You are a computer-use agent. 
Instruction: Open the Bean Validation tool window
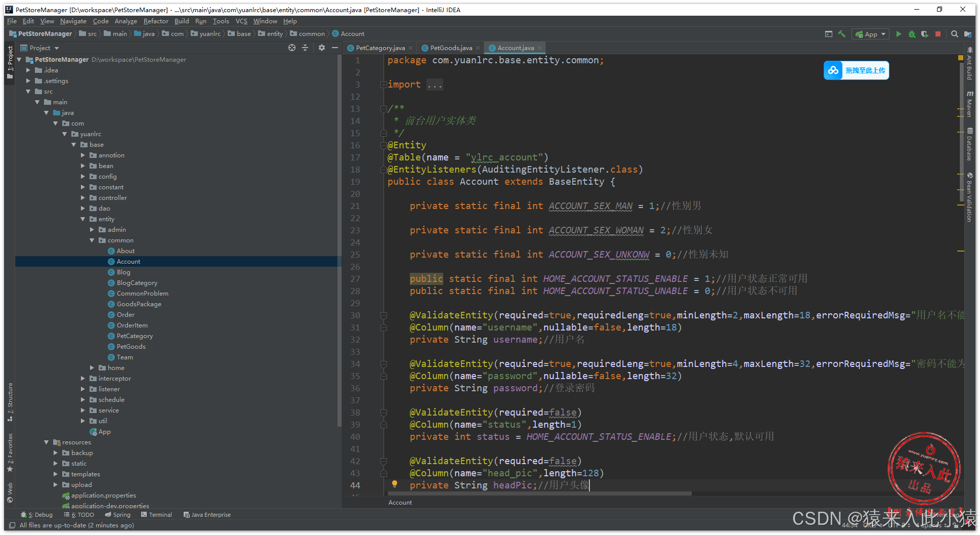(969, 197)
